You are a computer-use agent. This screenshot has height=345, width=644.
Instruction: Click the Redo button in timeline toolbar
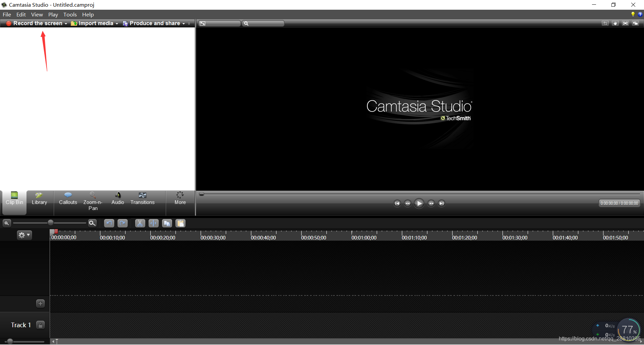[122, 223]
